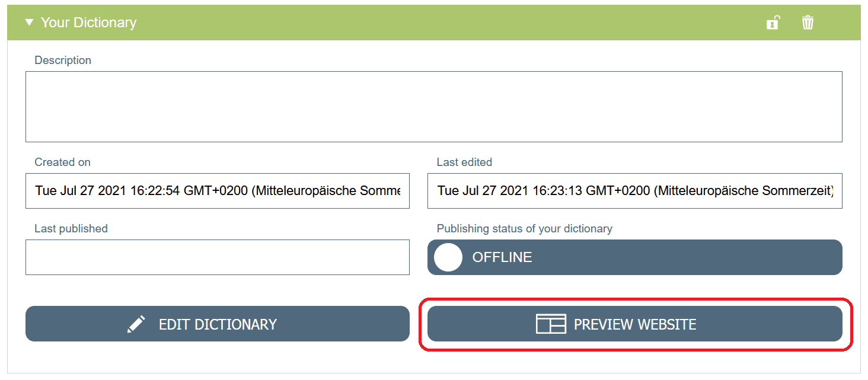Click the empty Last published field
868x380 pixels.
point(217,257)
